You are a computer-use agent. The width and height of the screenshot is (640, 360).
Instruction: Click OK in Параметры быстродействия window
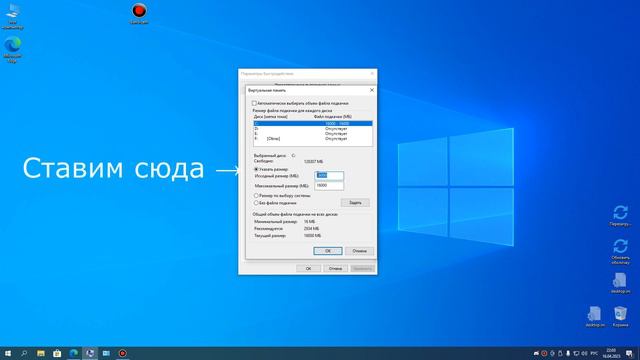click(308, 269)
